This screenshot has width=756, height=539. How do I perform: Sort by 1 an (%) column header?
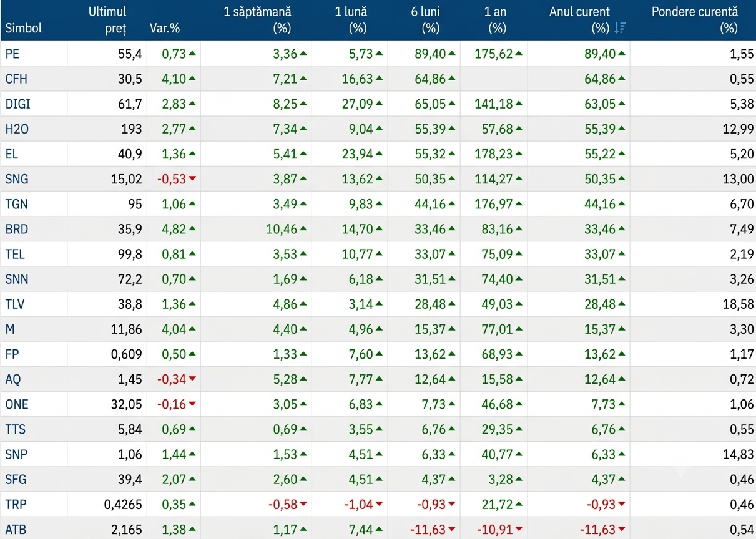point(494,20)
